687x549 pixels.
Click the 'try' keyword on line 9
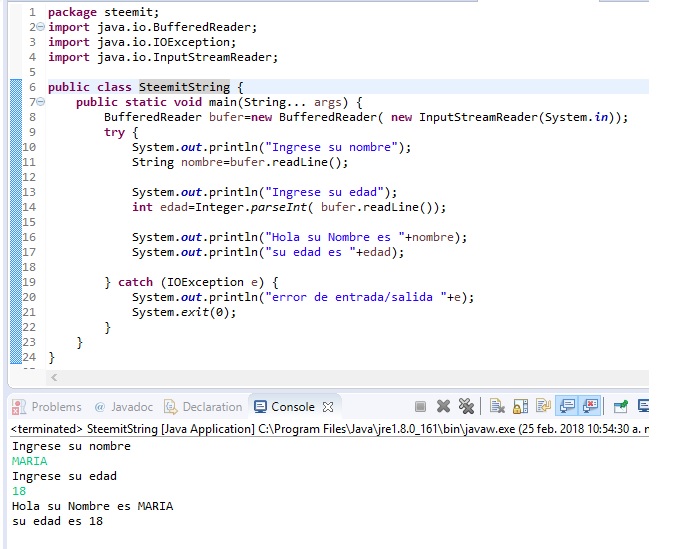click(x=114, y=132)
